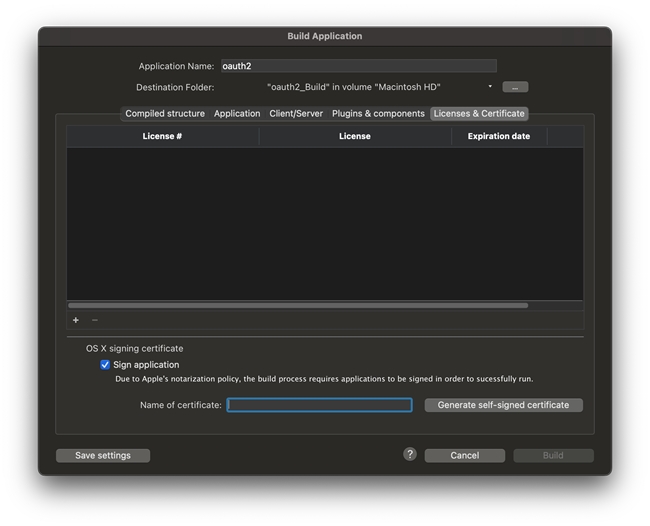Open help with the question mark icon
The image size is (650, 526).
[x=410, y=454]
